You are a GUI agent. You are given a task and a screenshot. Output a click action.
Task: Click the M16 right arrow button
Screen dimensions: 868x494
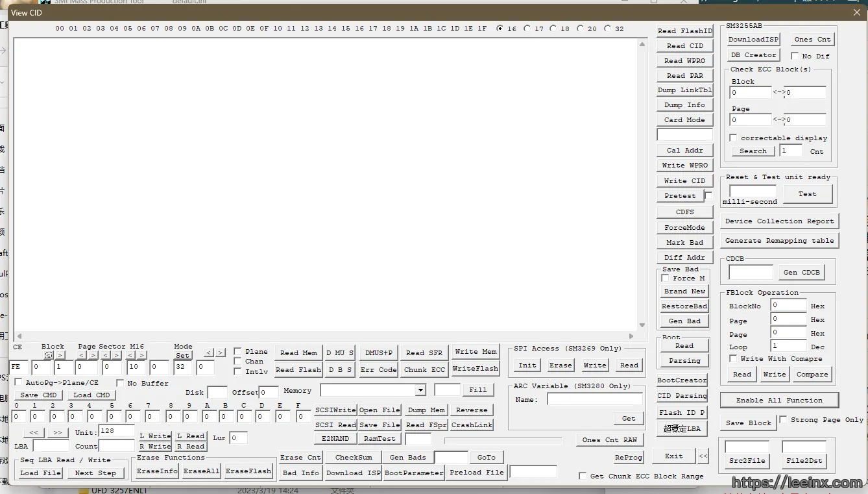point(141,355)
